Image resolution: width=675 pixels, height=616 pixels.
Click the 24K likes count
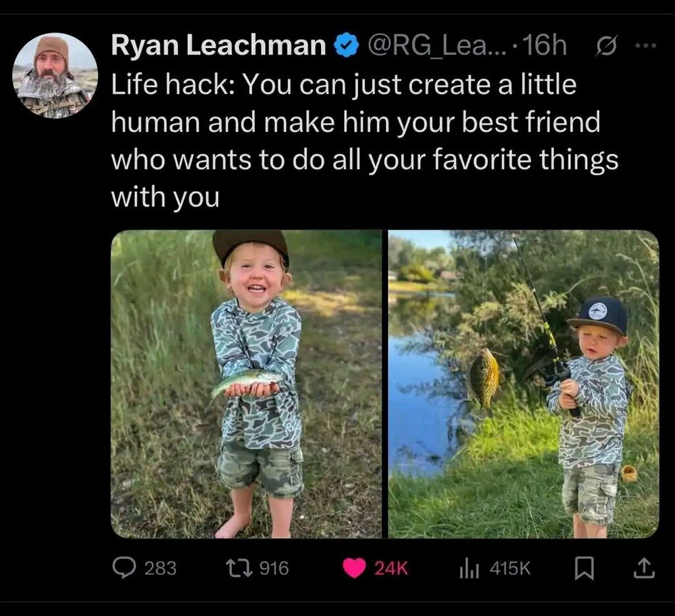(392, 569)
